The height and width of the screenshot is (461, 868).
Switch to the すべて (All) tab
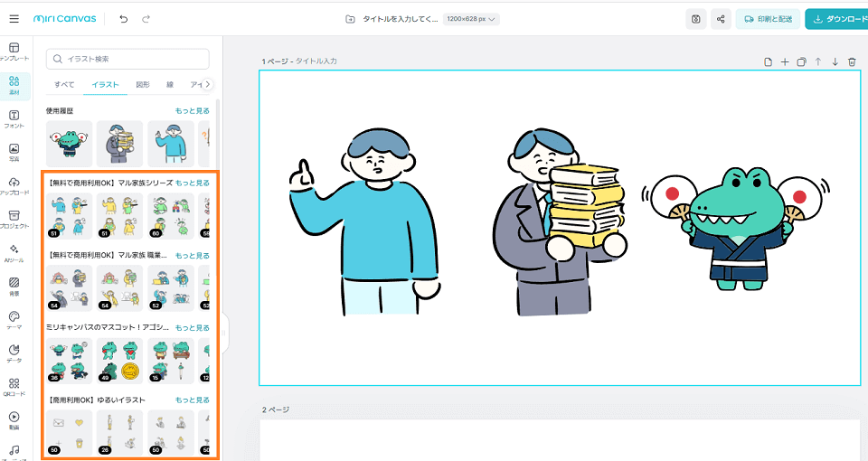(64, 84)
